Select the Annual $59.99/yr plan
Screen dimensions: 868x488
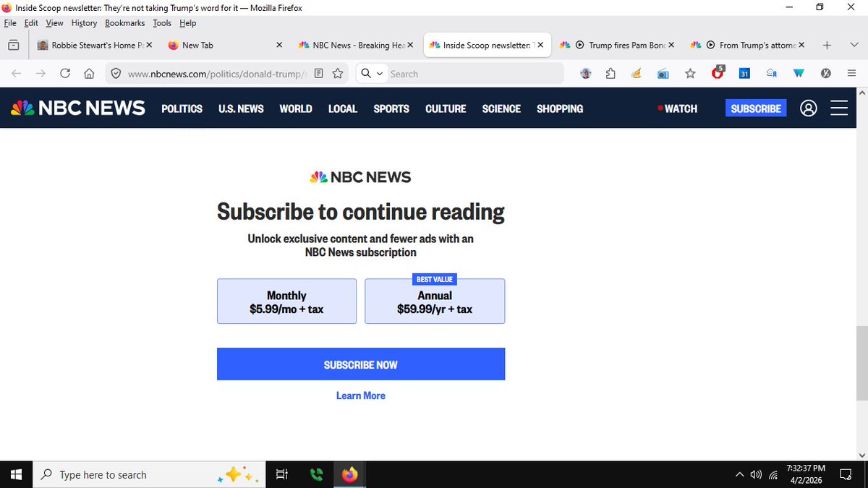pos(435,301)
